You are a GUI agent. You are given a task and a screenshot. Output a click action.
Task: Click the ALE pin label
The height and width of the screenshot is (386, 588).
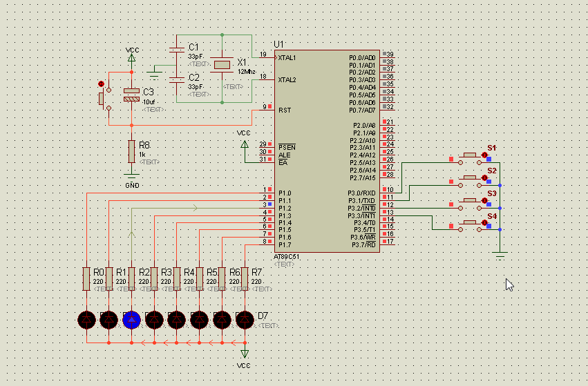point(284,155)
